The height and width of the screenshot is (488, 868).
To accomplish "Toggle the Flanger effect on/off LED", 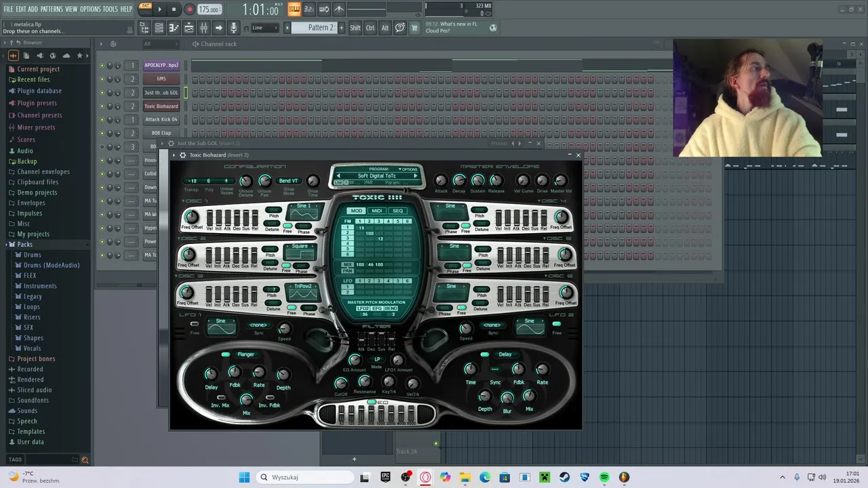I will coord(226,354).
